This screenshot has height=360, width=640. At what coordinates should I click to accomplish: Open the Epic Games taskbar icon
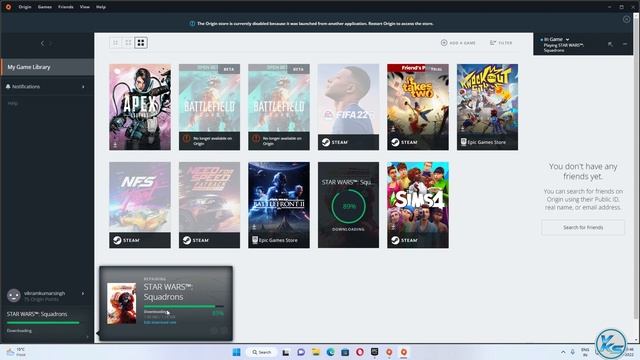pyautogui.click(x=374, y=352)
